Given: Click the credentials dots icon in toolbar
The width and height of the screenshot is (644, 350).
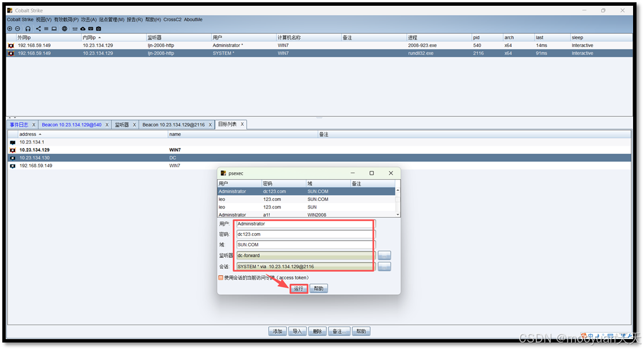Looking at the screenshot, I should pyautogui.click(x=75, y=29).
